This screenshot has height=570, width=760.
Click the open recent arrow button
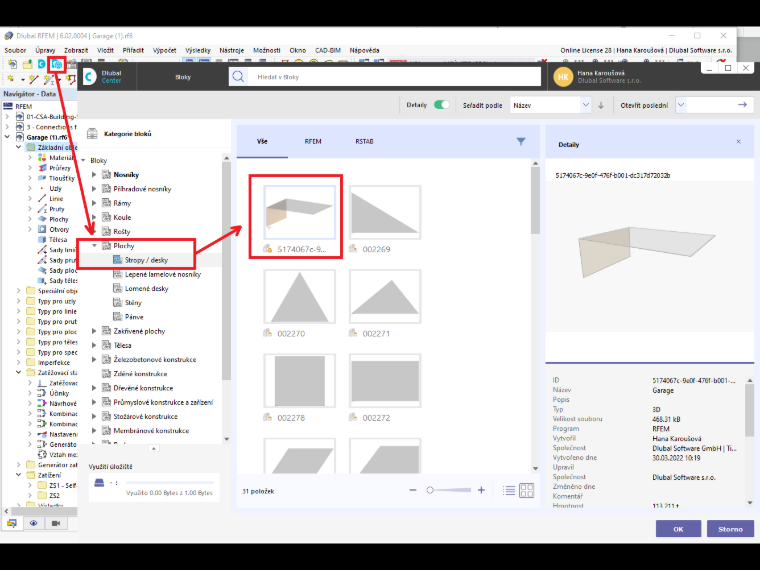pos(742,105)
